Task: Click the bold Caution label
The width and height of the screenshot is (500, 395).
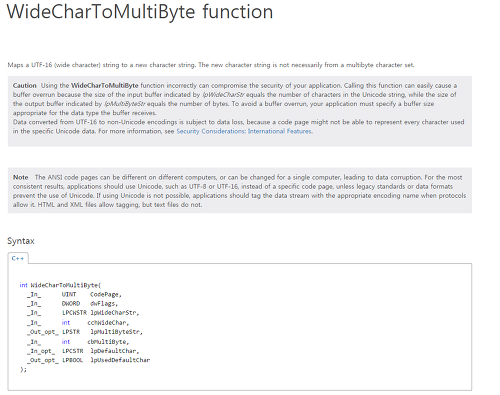Action: (24, 85)
